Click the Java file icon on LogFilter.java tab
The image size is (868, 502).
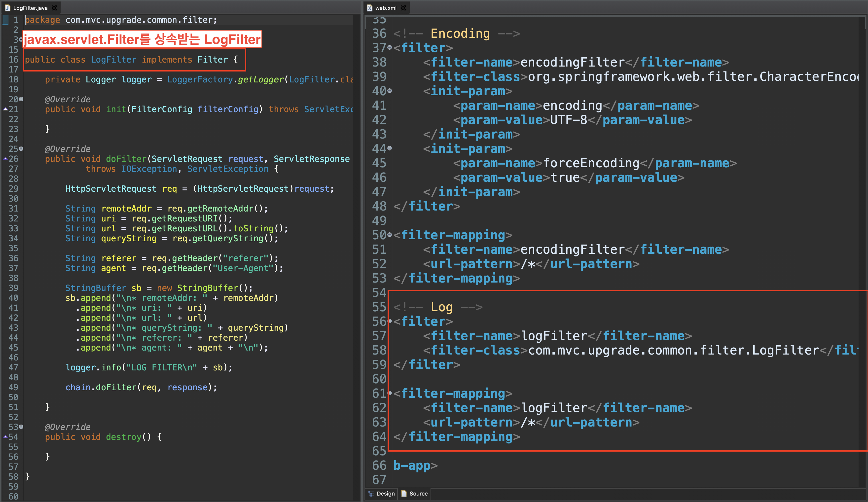[8, 8]
